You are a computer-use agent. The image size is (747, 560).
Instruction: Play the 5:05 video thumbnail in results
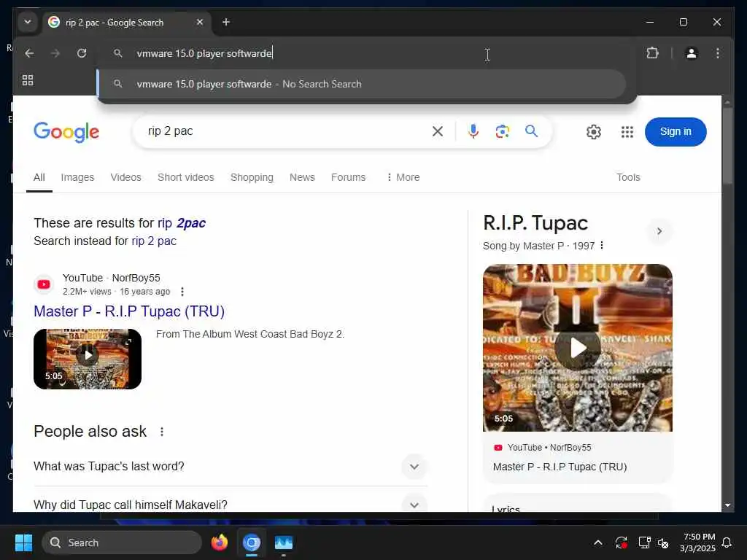coord(88,359)
